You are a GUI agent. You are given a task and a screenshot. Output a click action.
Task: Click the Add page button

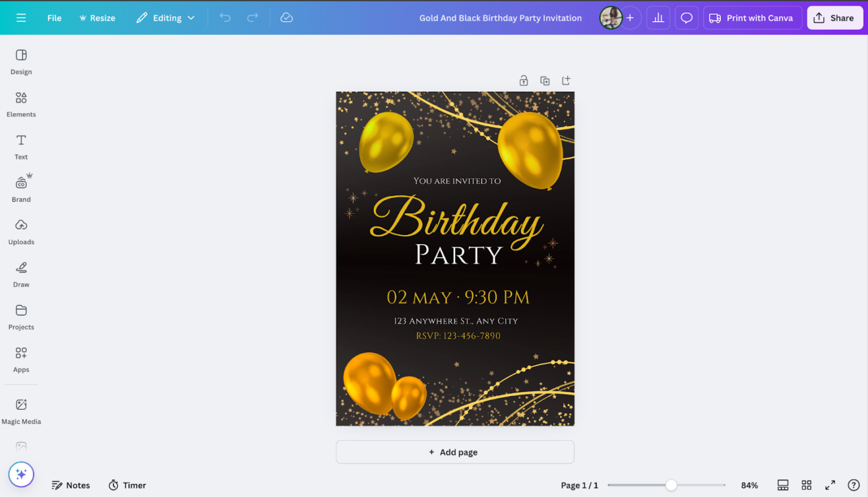455,452
